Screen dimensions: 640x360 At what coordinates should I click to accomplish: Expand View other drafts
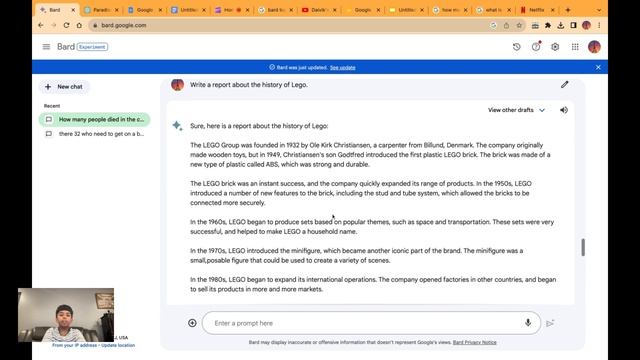coord(516,110)
